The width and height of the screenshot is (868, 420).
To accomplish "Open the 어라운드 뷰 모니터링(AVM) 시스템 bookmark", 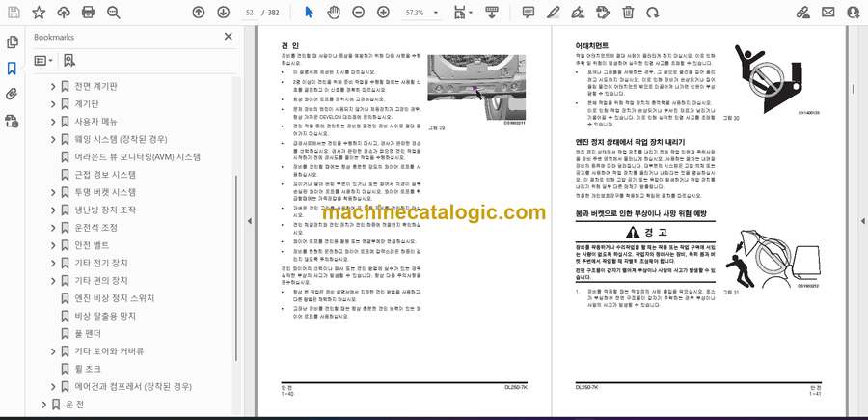I will click(x=137, y=157).
